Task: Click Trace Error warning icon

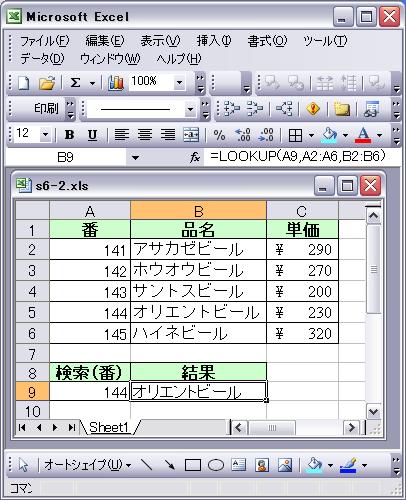Action: click(x=313, y=109)
